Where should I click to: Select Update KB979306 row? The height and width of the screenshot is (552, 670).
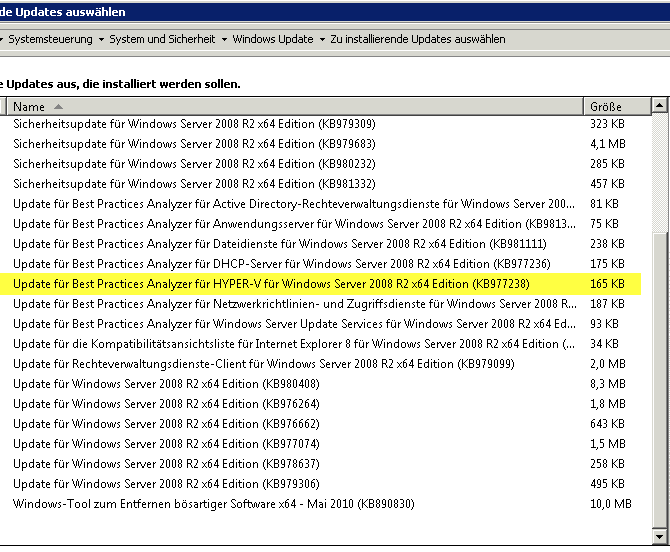click(320, 484)
